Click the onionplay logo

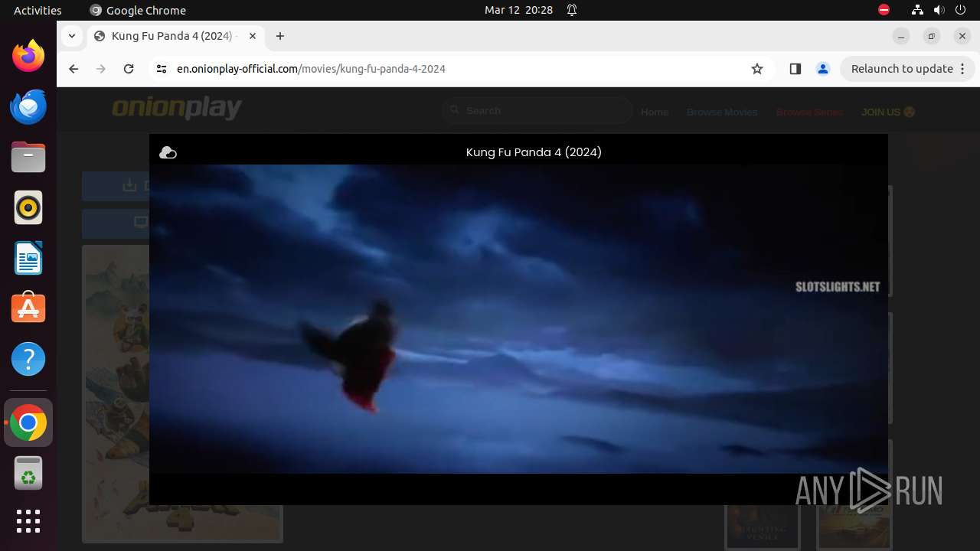click(177, 109)
